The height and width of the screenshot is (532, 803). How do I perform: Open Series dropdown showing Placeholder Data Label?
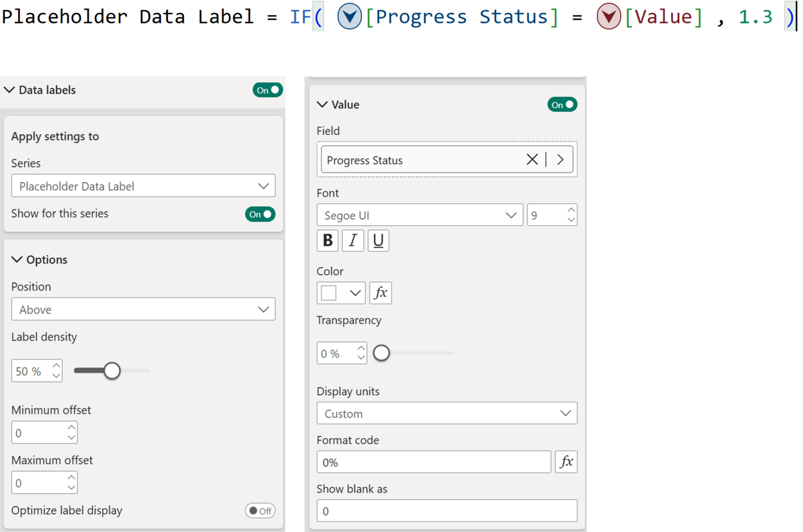pyautogui.click(x=143, y=186)
